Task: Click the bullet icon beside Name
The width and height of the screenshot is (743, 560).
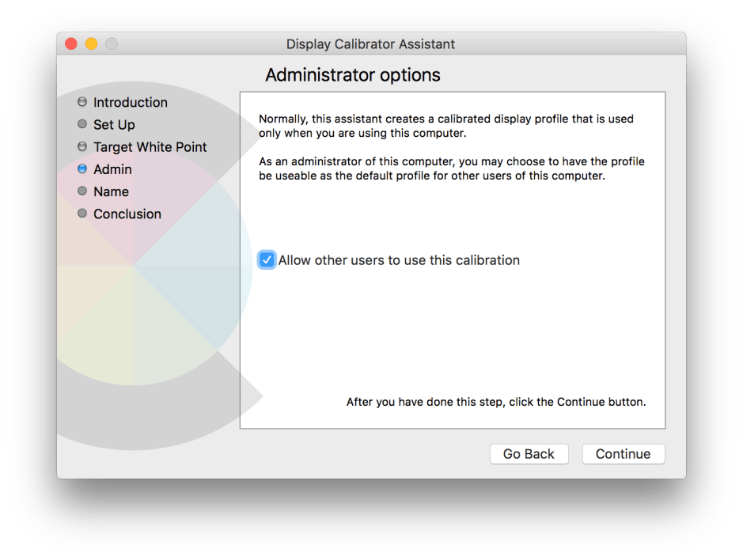Action: click(82, 191)
